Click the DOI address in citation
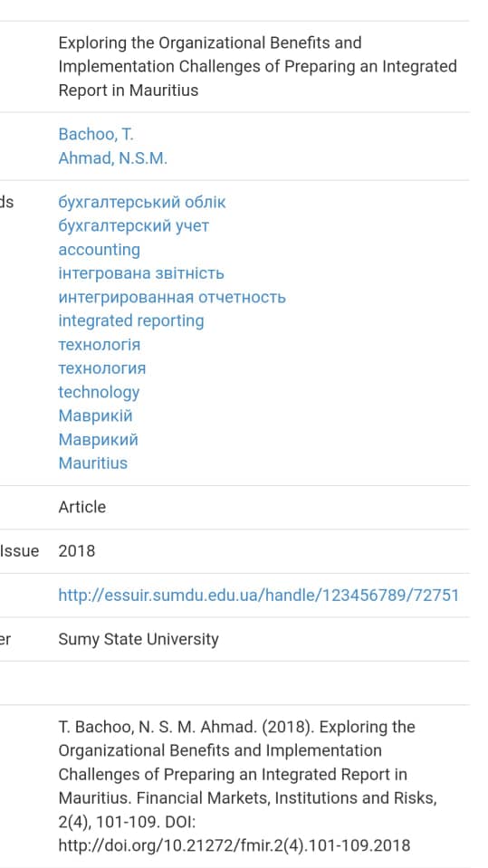Screen dimensions: 488x868 pos(234,846)
